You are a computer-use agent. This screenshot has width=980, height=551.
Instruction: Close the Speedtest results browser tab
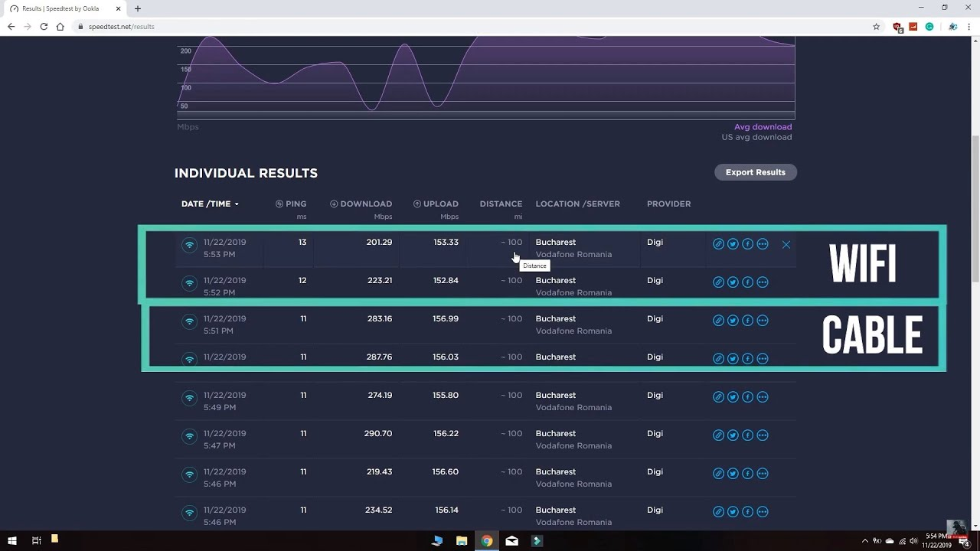(116, 8)
